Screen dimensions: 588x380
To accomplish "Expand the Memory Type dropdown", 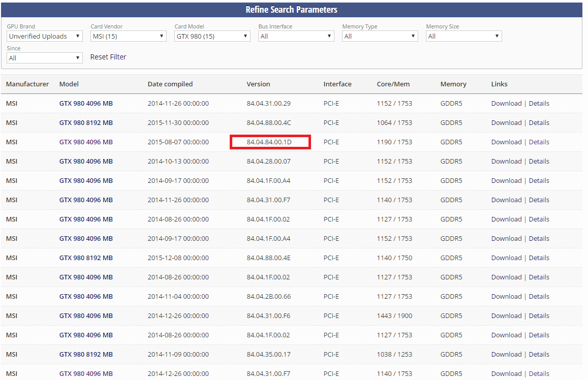I will click(380, 37).
